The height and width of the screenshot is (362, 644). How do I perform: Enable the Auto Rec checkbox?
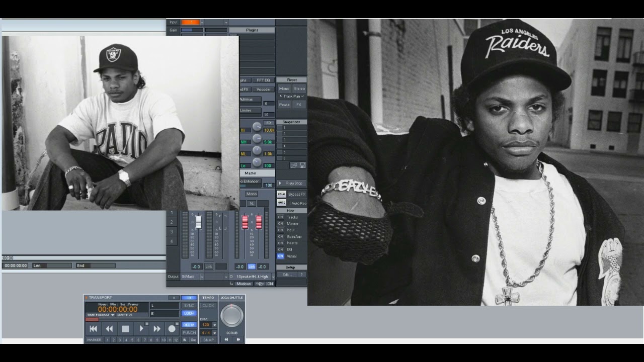[x=289, y=203]
